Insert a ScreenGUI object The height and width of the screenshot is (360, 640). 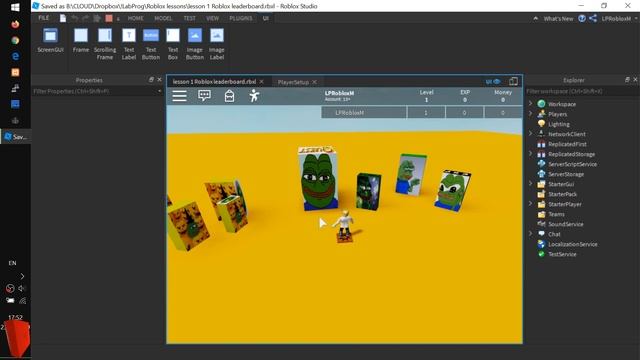50,40
